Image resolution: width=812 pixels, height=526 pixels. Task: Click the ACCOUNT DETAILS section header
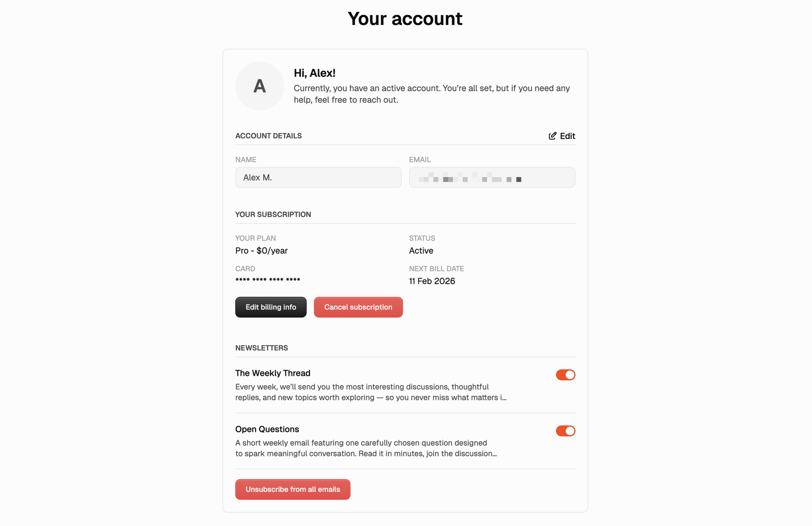269,136
